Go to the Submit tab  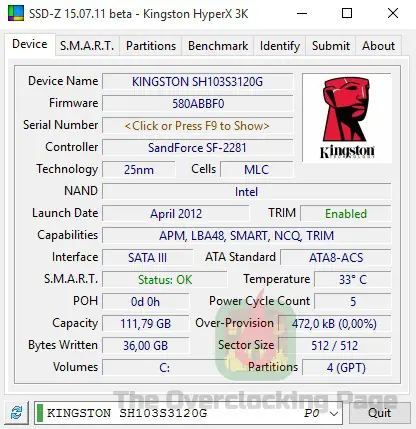pos(331,46)
